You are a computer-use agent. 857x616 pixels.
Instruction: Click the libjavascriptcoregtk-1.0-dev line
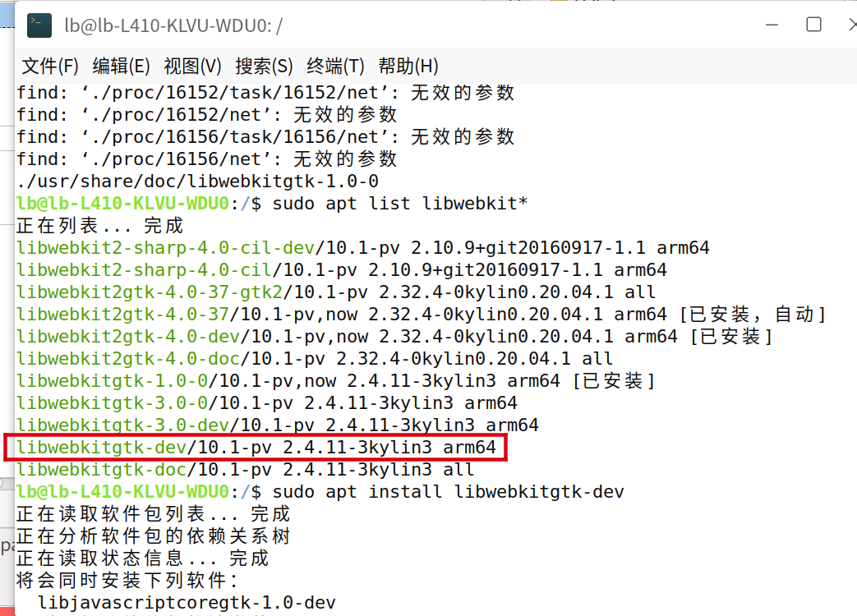187,602
